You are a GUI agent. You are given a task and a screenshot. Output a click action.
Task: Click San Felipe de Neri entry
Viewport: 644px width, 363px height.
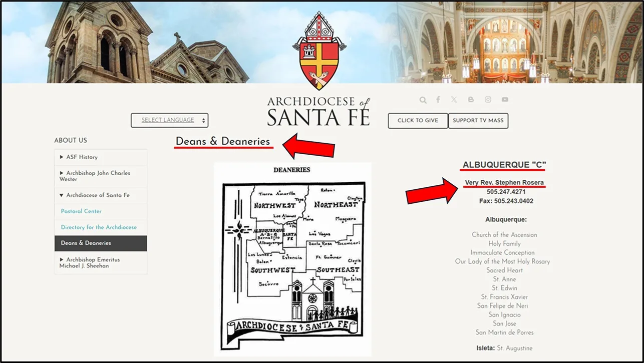tap(502, 306)
